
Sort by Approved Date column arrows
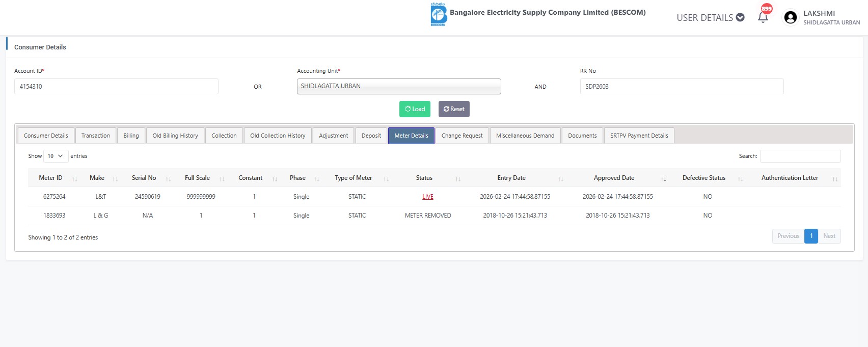[663, 179]
